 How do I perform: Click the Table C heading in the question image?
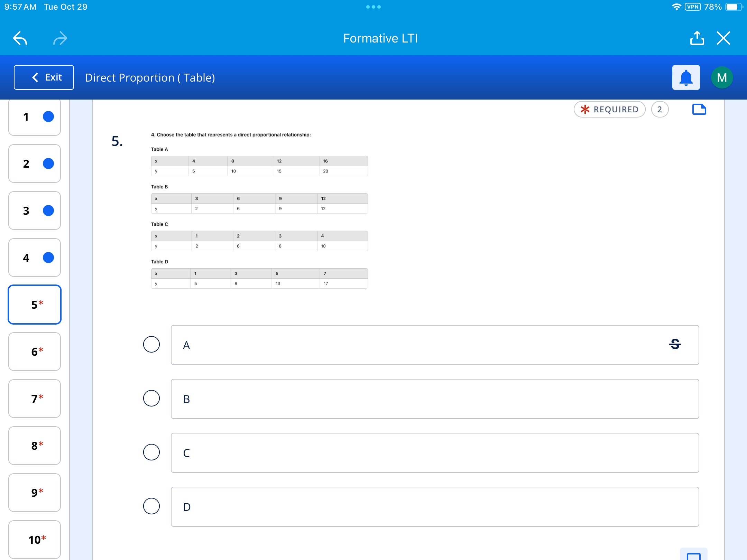click(x=159, y=224)
